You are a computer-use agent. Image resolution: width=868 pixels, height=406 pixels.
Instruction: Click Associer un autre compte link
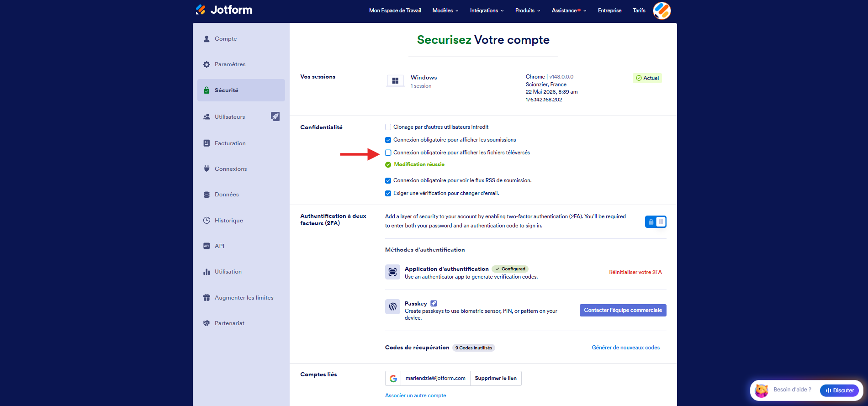pos(415,395)
